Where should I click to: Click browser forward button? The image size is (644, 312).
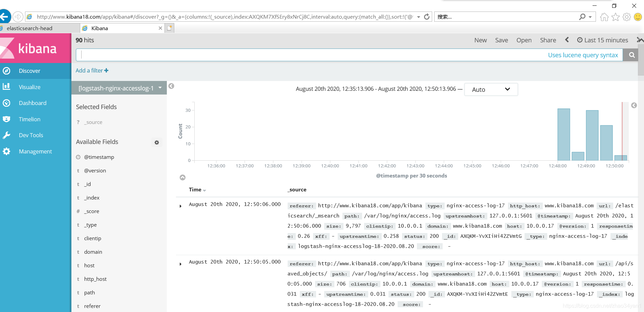[18, 17]
